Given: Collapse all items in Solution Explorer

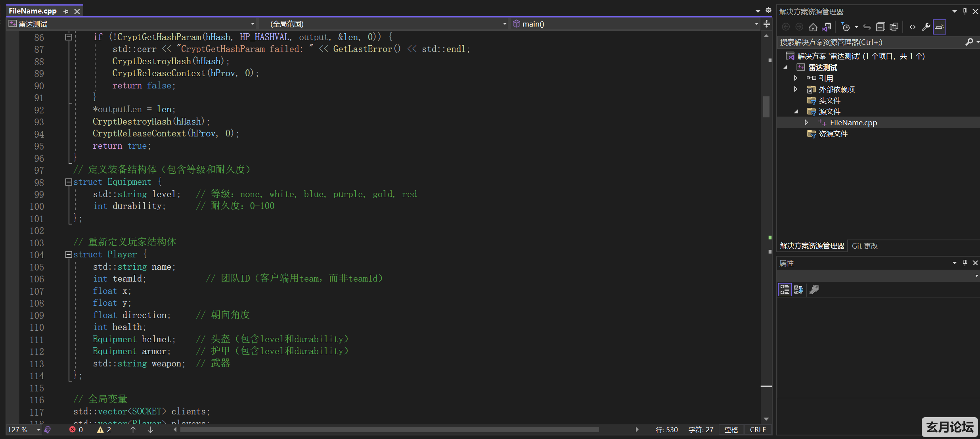Looking at the screenshot, I should [880, 27].
